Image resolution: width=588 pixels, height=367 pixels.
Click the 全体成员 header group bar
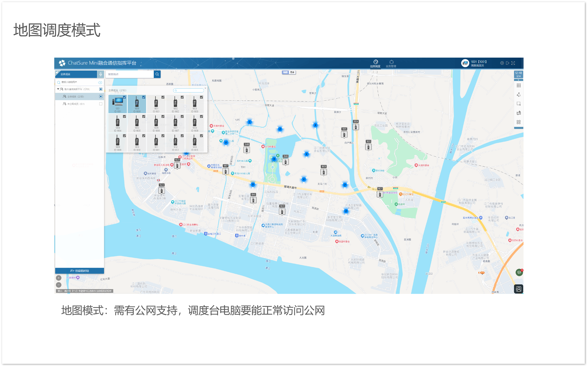click(x=76, y=74)
